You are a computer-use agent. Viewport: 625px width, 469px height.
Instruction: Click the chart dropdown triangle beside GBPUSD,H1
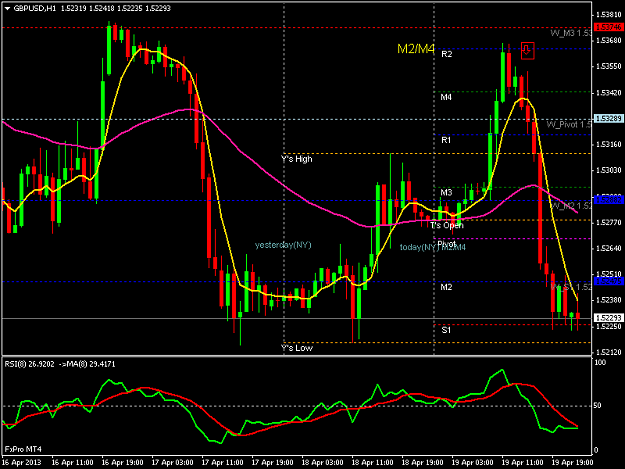pos(7,8)
